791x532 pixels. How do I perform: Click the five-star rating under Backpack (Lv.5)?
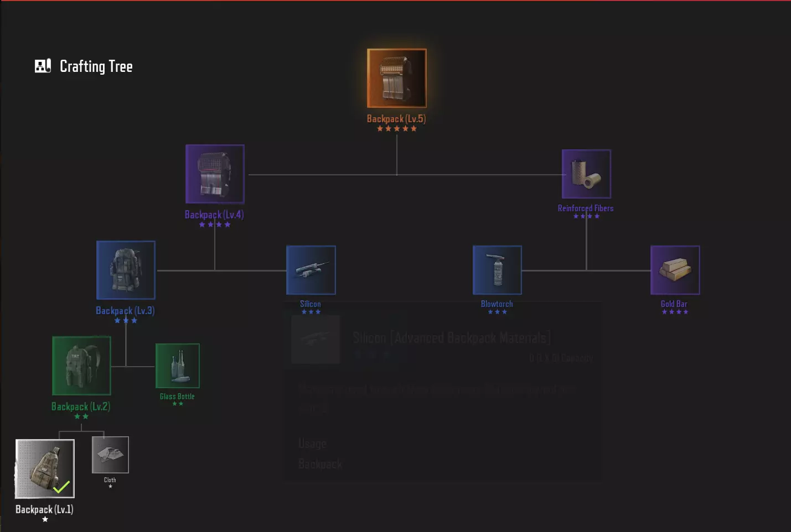pos(397,129)
